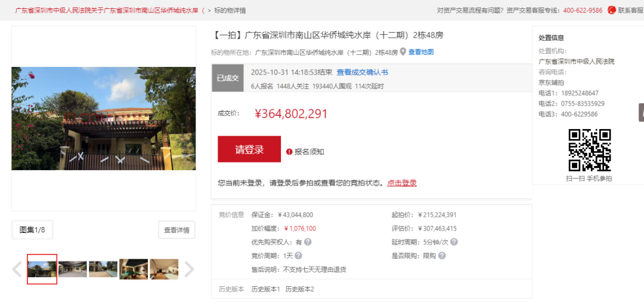The height and width of the screenshot is (304, 644).
Task: Click the QR code for mobile bidding
Action: coord(589,150)
